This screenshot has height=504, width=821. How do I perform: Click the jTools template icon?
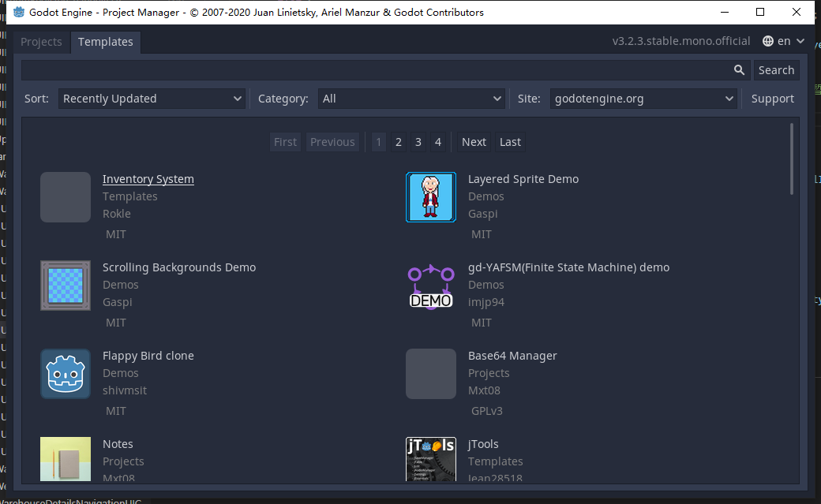pos(430,459)
